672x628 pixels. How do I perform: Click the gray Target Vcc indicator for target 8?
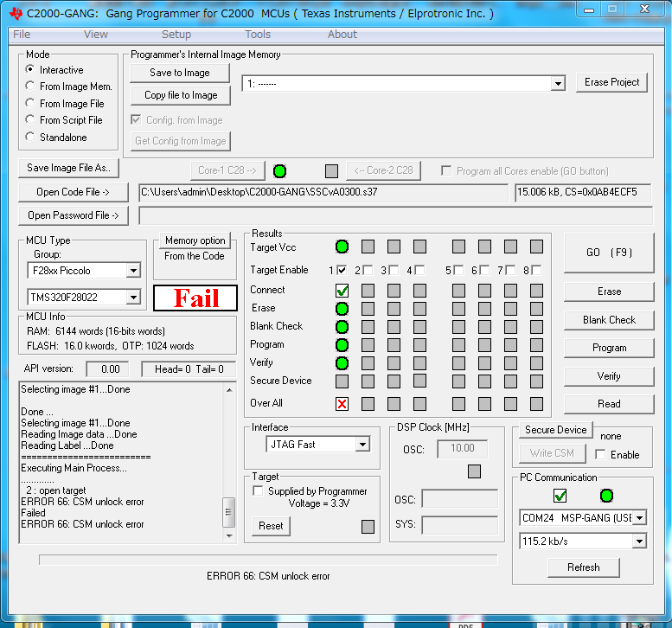pyautogui.click(x=536, y=247)
